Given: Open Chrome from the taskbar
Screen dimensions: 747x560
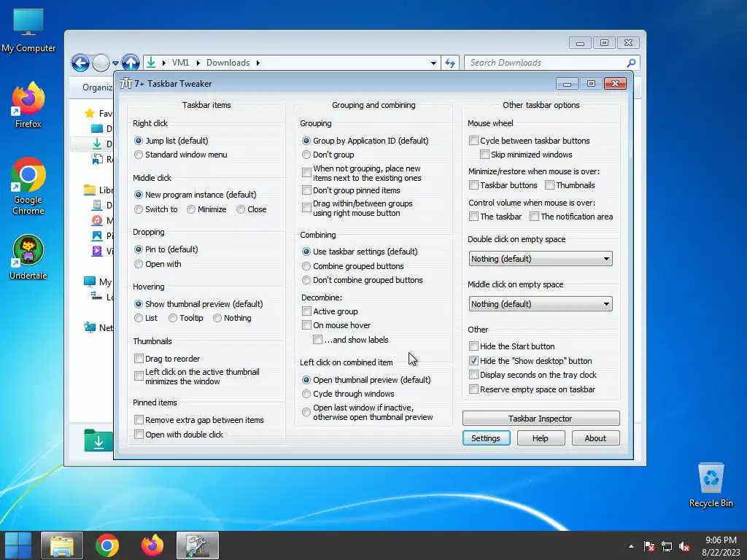Looking at the screenshot, I should click(x=107, y=545).
